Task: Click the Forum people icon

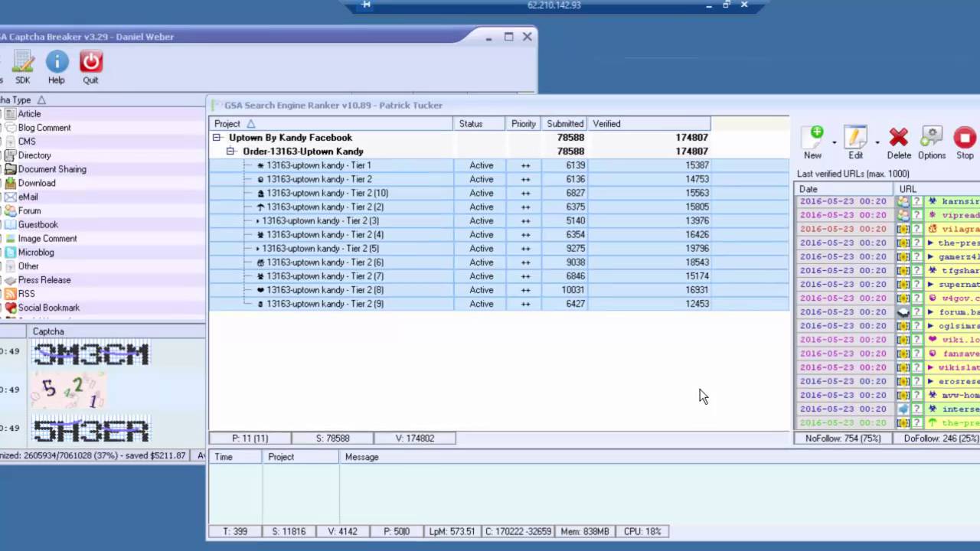Action: tap(10, 210)
